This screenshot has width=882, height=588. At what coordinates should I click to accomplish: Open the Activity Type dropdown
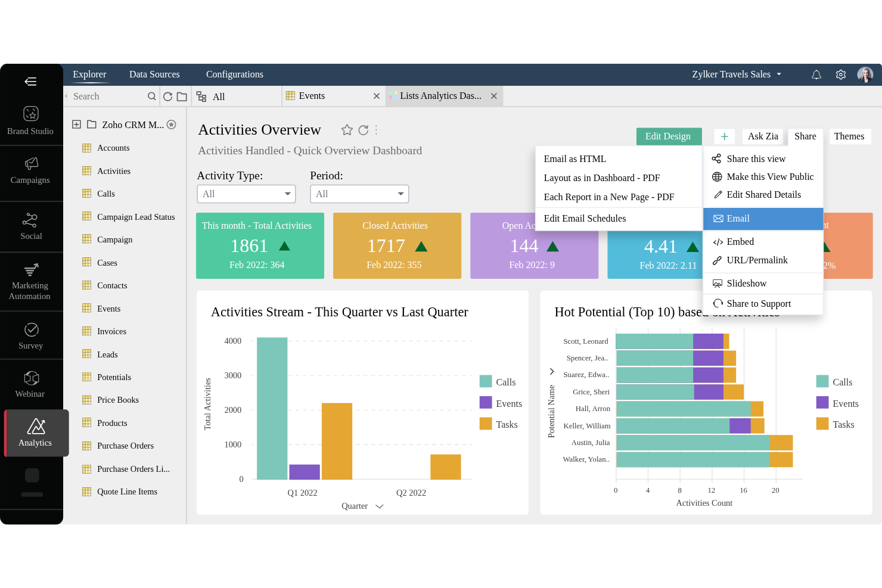(x=246, y=194)
